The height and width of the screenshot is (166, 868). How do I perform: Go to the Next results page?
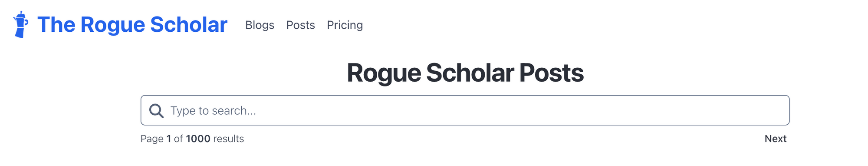pyautogui.click(x=775, y=139)
